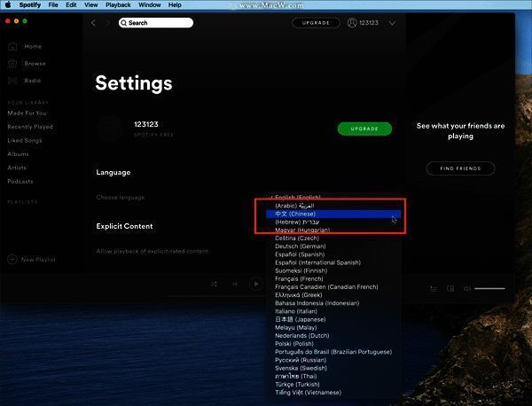Click the green UPGRADE button
Screen dimensions: 532x406
point(364,129)
